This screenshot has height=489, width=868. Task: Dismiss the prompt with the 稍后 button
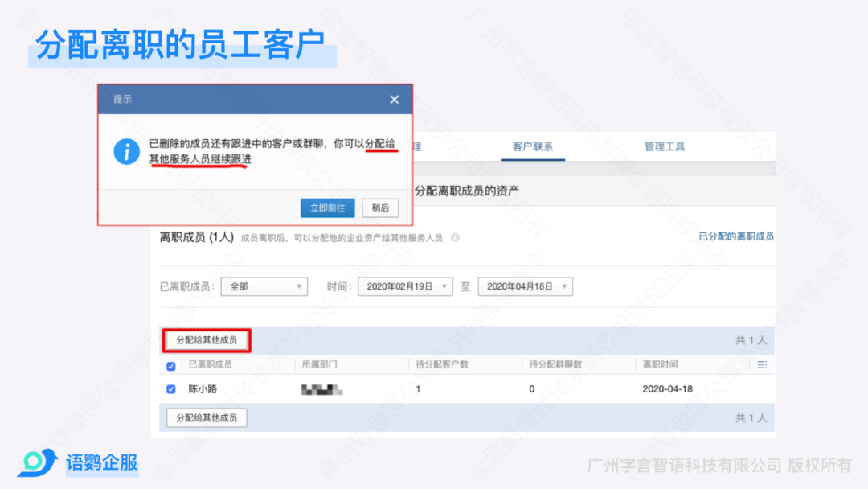coord(380,208)
